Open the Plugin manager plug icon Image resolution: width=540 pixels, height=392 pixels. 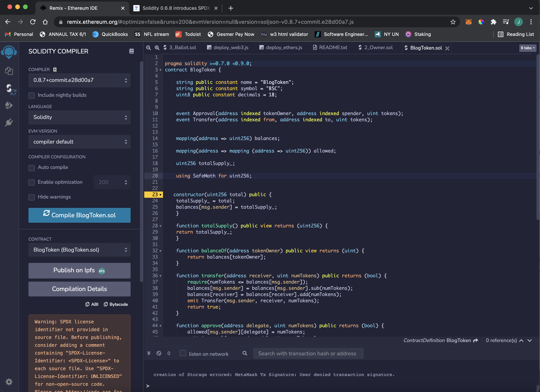point(9,123)
